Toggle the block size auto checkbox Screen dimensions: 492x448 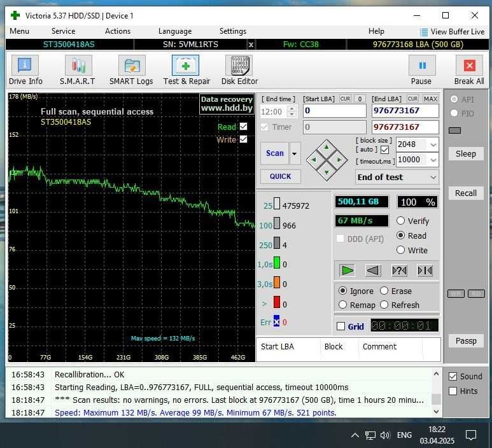(x=384, y=150)
